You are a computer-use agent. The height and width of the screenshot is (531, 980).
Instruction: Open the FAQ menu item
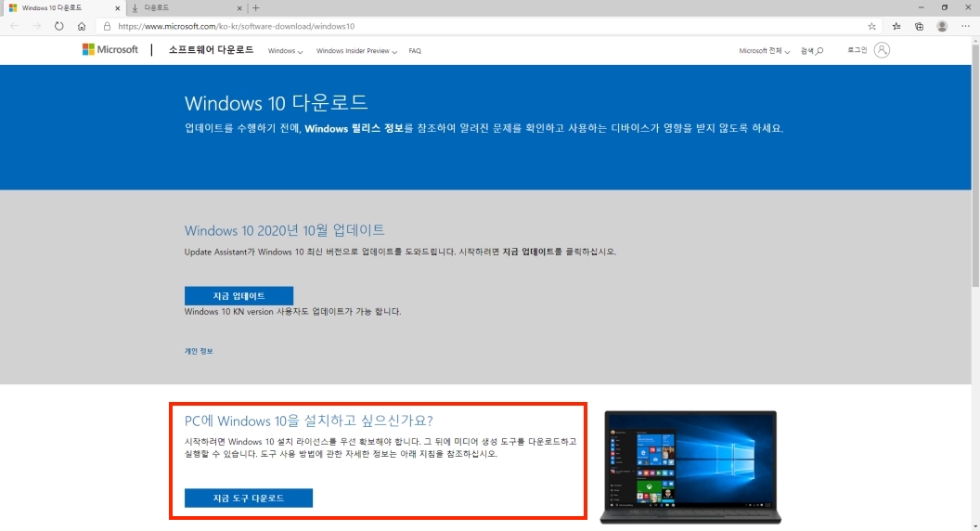click(x=415, y=51)
